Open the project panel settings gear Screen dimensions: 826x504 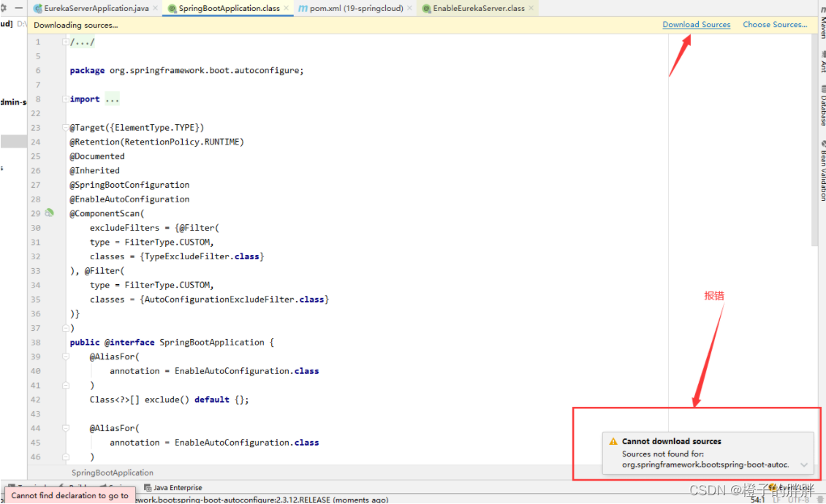[x=3, y=8]
